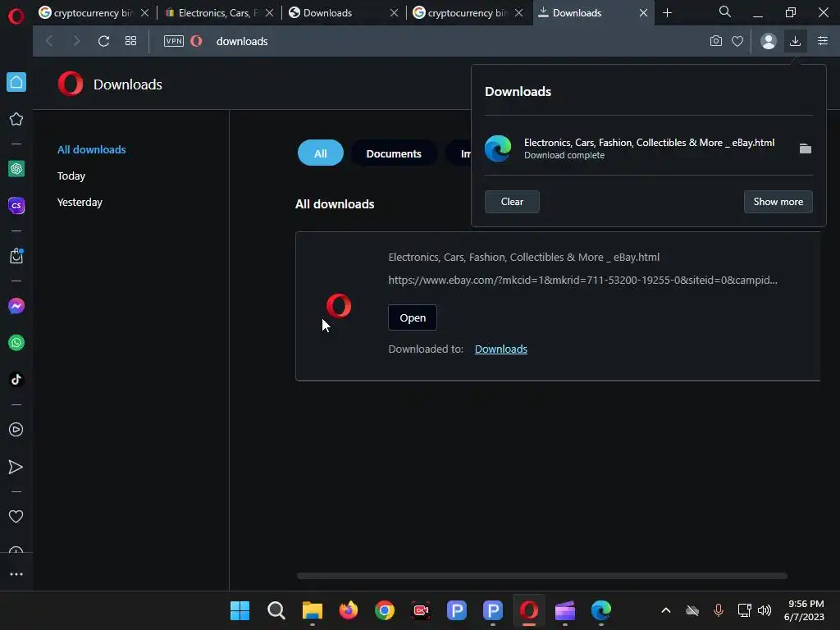Click the ebay.com source URL text
Screen dimensions: 840x630
click(x=582, y=281)
